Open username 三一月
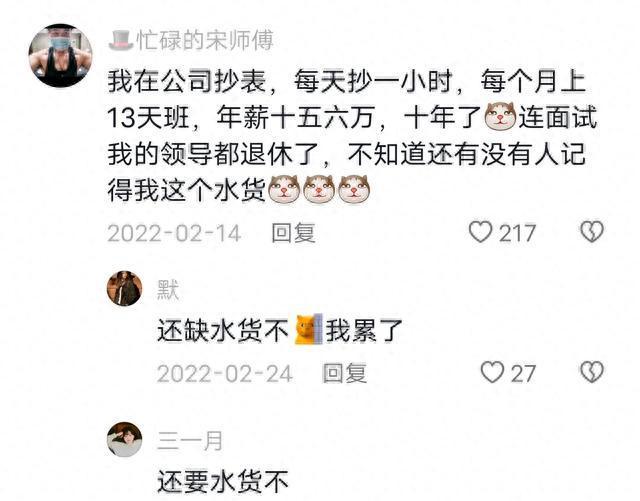The width and height of the screenshot is (640, 501). 190,441
